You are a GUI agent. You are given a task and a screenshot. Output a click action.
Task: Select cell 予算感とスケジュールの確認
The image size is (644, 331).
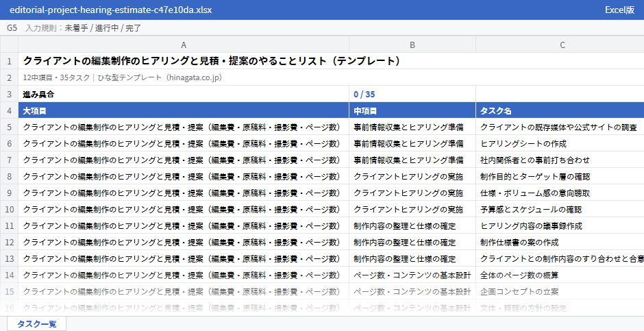[560, 209]
